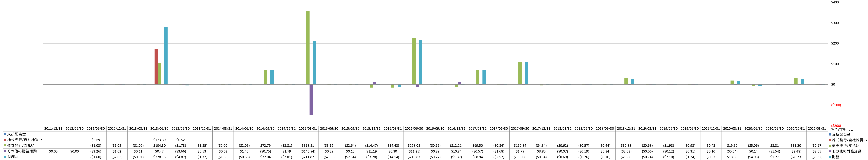Select the ($3.32) cell in the table
868x160 pixels.
[817, 157]
